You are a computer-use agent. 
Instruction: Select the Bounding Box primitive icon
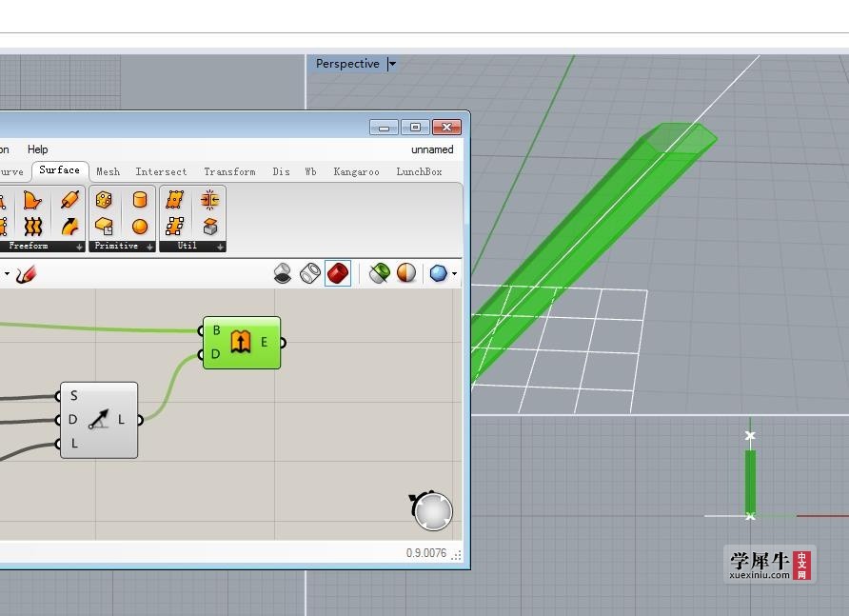click(x=104, y=226)
